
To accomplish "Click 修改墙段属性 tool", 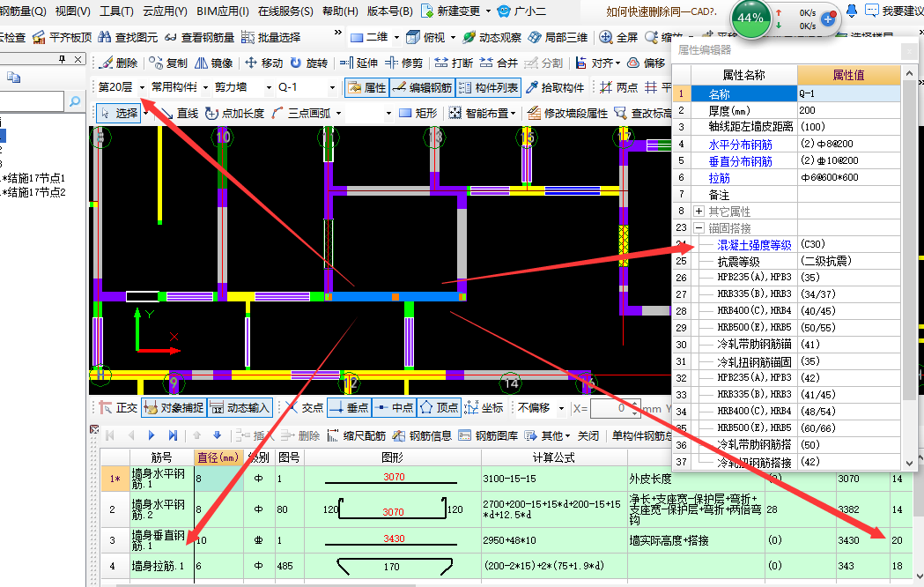I will point(567,113).
